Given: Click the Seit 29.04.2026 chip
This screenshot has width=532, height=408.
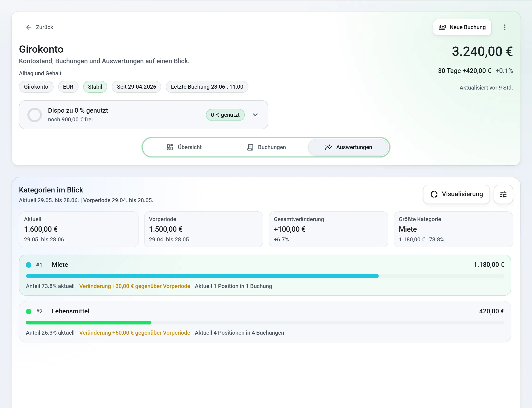Looking at the screenshot, I should (x=136, y=87).
